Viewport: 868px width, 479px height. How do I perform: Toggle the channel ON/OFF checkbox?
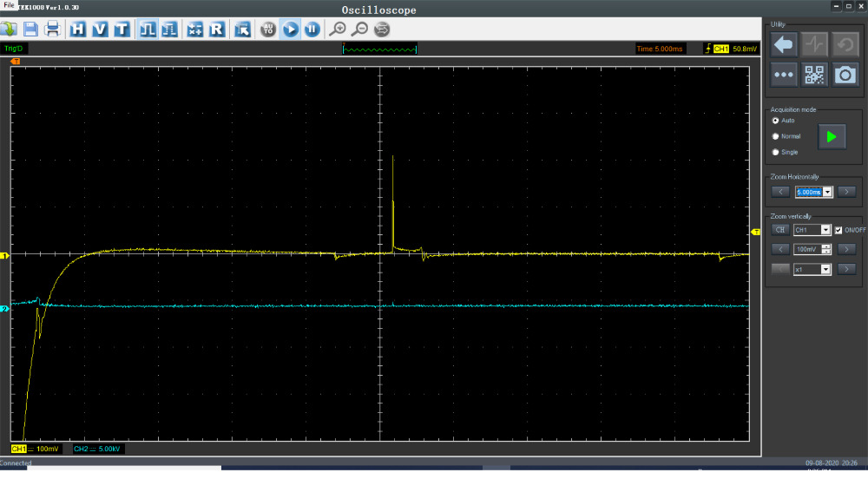click(x=838, y=230)
